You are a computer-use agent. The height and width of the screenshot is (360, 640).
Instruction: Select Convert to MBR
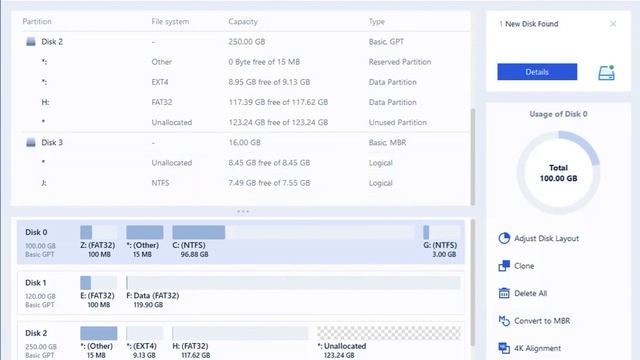[x=542, y=321]
